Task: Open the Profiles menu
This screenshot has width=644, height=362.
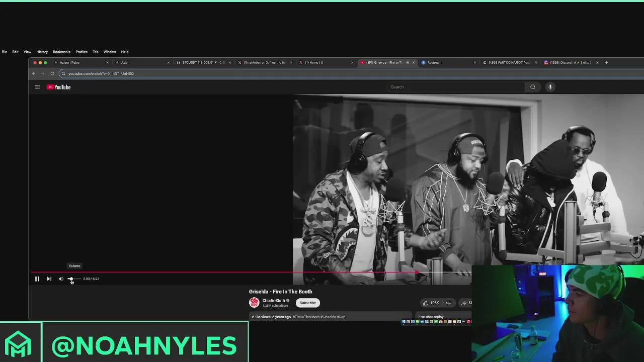Action: [x=82, y=52]
